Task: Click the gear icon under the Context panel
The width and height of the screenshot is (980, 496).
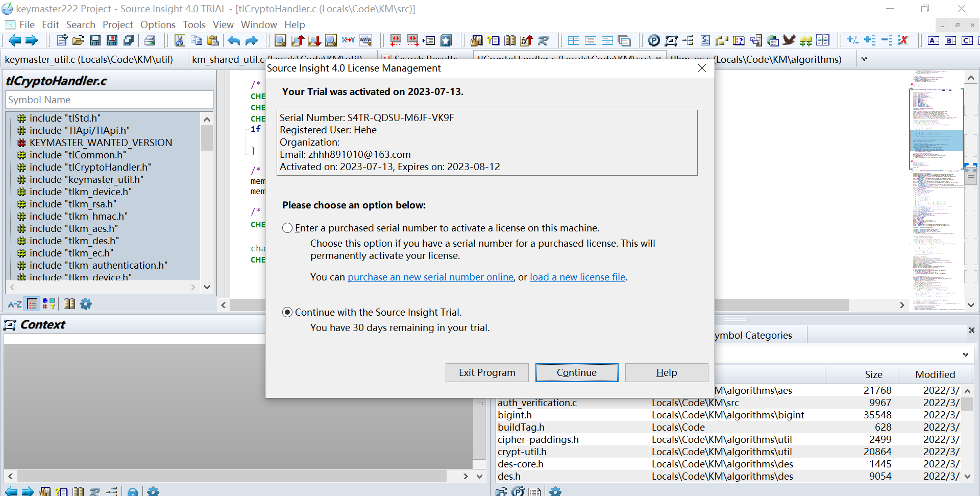Action: coord(153,491)
